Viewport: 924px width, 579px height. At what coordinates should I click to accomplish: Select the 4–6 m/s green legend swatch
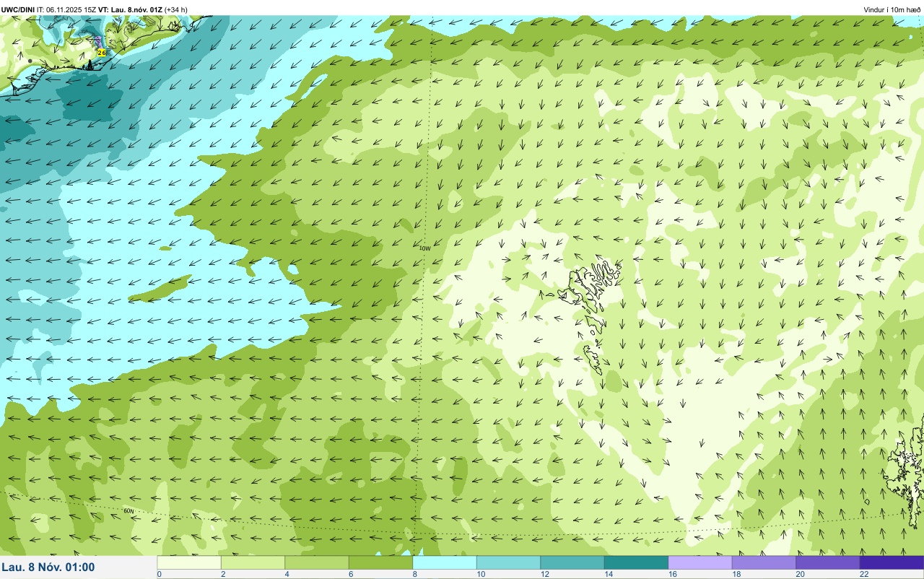(x=317, y=562)
